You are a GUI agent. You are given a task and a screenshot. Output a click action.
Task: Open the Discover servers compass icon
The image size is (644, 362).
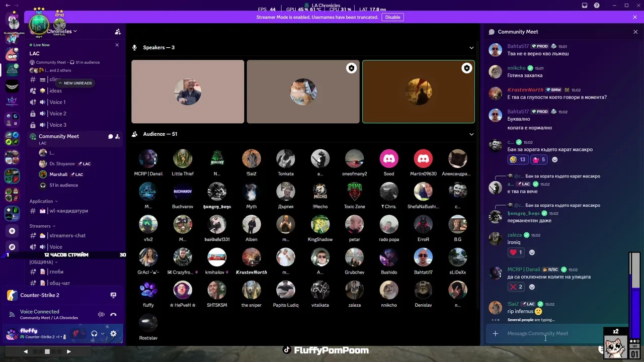(12, 247)
